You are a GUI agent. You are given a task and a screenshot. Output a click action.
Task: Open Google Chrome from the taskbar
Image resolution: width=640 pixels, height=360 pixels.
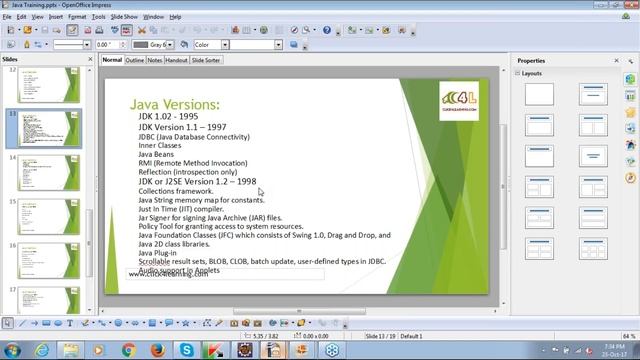click(x=129, y=350)
